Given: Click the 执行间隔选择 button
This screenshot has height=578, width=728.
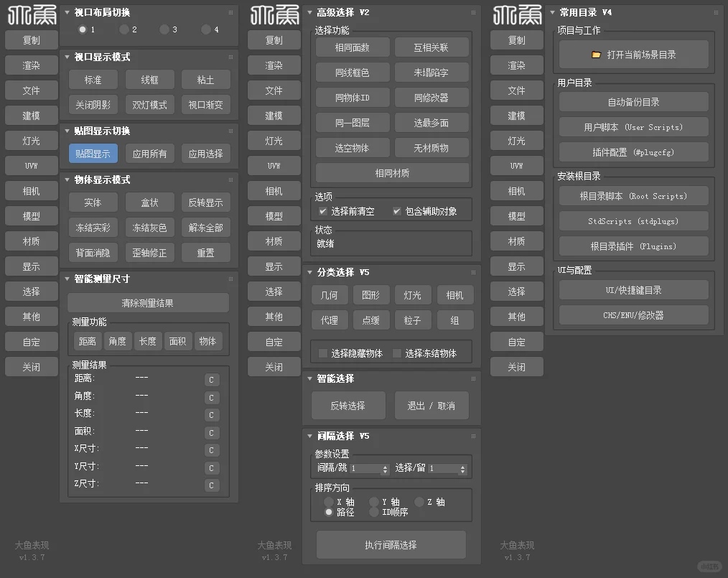Looking at the screenshot, I should (391, 544).
